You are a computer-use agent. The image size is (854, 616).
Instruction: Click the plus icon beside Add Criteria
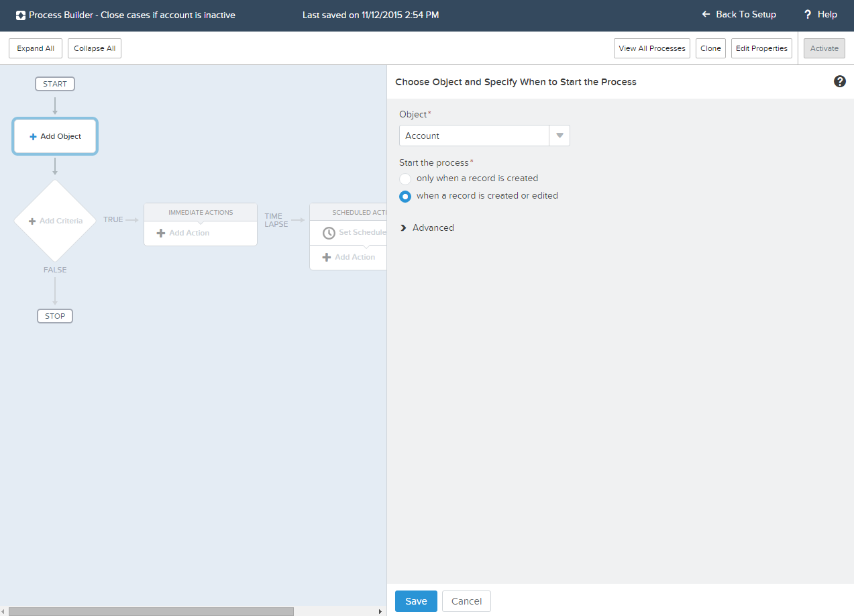click(x=32, y=221)
